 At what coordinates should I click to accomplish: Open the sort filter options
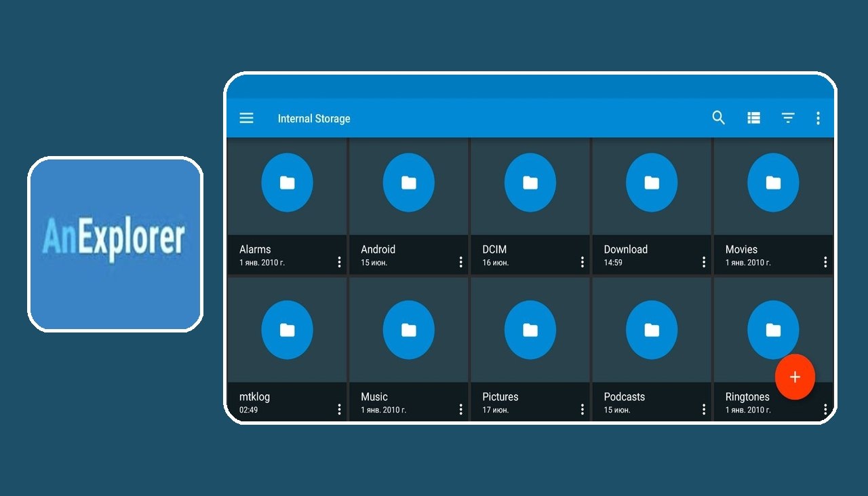point(788,118)
